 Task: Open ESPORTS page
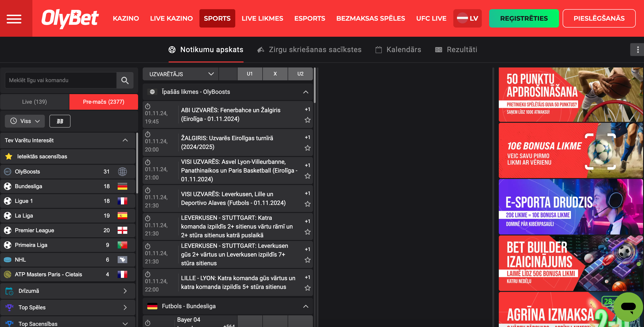point(309,18)
